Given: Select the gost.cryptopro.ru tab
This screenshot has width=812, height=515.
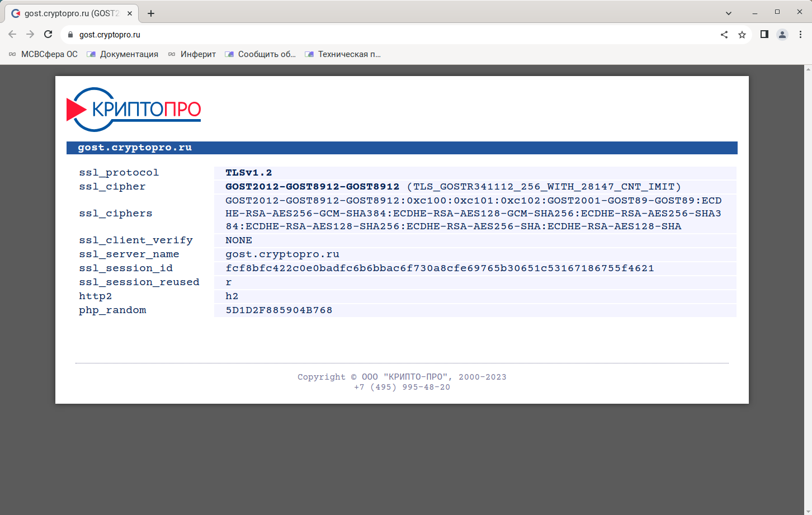Looking at the screenshot, I should pyautogui.click(x=72, y=13).
